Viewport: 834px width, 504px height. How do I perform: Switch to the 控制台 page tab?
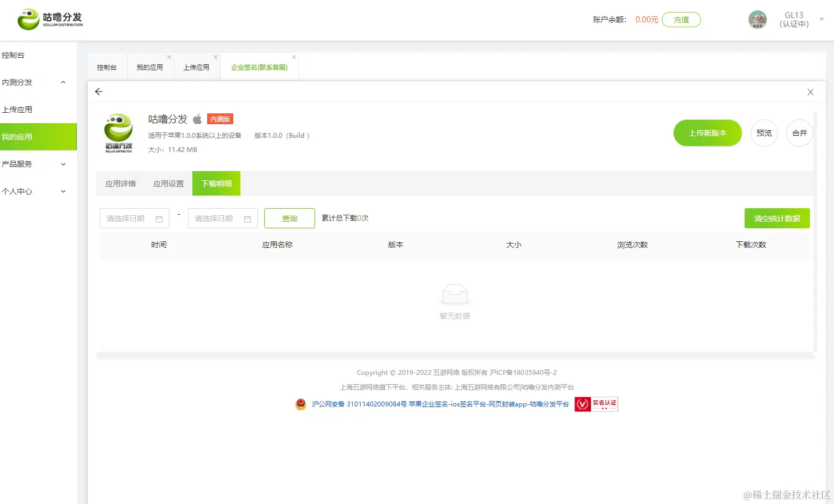tap(107, 68)
